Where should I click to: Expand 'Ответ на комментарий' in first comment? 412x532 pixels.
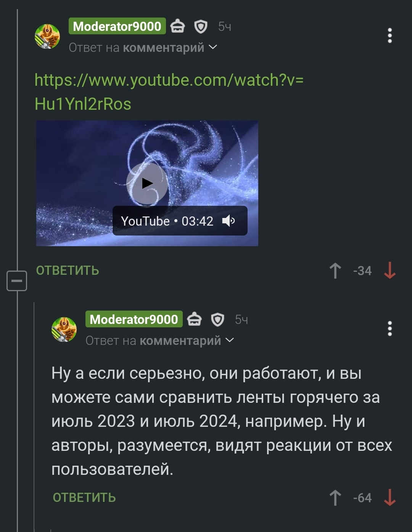click(x=143, y=48)
